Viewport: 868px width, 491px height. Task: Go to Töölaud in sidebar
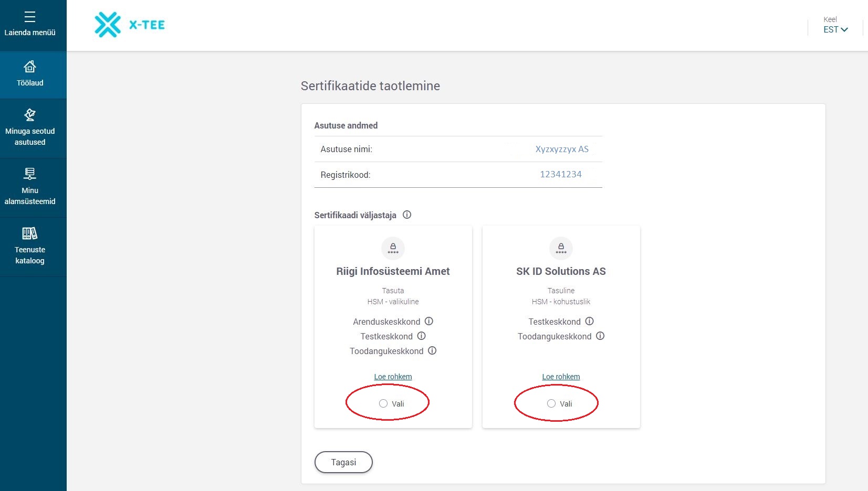pos(30,74)
